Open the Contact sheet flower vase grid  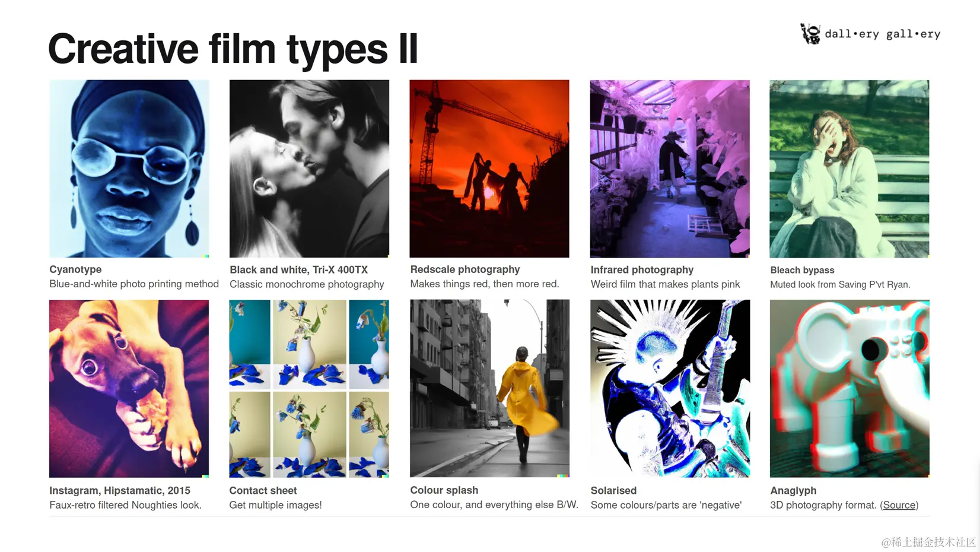[309, 388]
